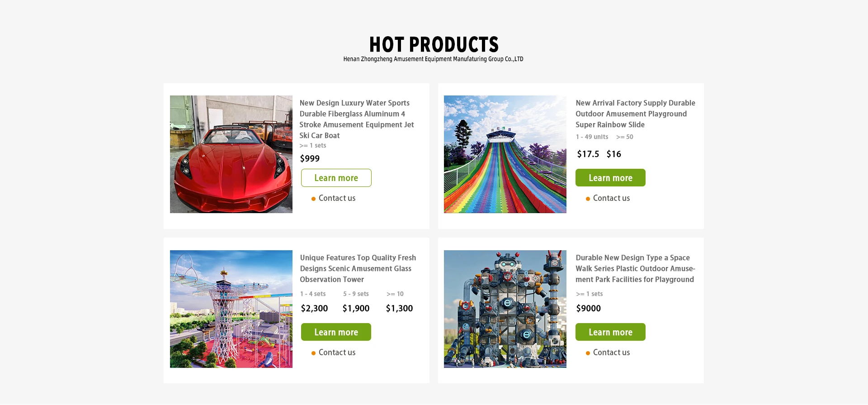Open the red jet ski car boat image
Viewport: 868px width, 405px height.
pyautogui.click(x=231, y=154)
